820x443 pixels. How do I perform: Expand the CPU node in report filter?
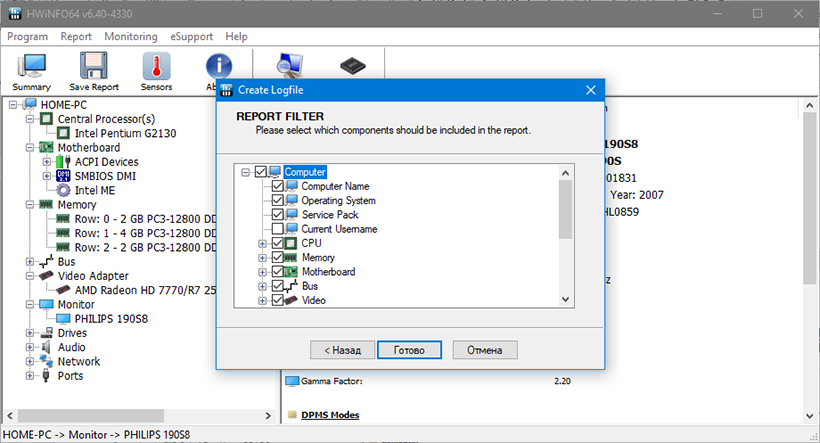(x=263, y=243)
